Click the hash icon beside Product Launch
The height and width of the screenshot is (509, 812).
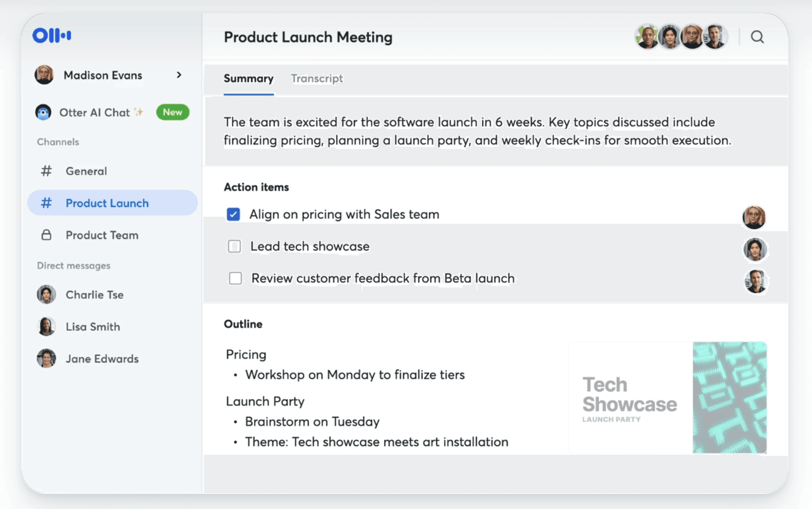pos(46,203)
